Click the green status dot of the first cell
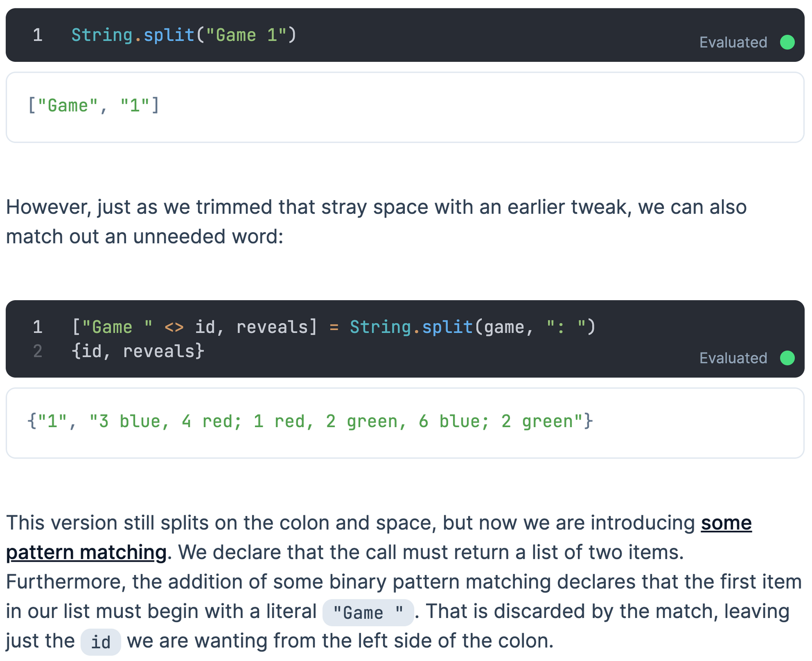 787,42
